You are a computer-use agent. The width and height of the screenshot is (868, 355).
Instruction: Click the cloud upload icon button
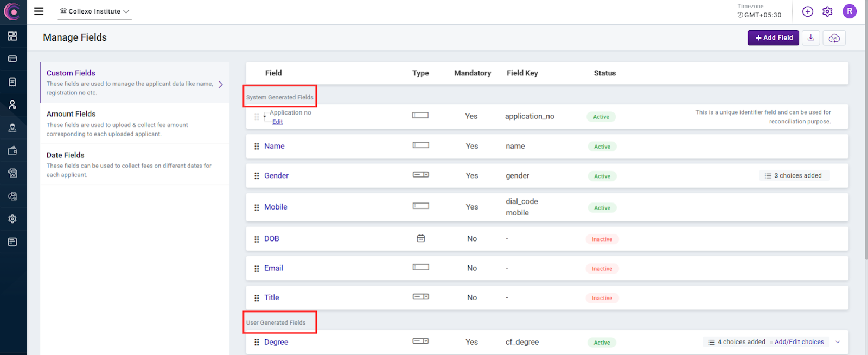coord(834,37)
